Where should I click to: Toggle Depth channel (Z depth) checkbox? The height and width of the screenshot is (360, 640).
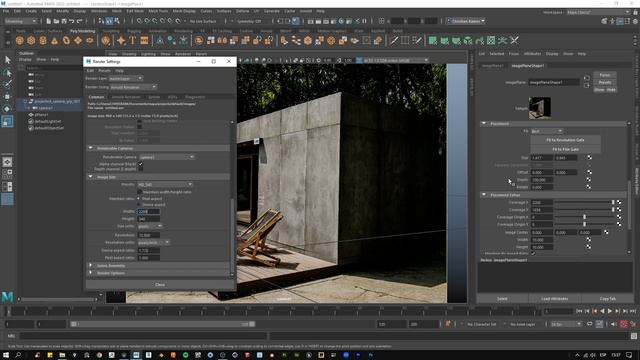[140, 169]
